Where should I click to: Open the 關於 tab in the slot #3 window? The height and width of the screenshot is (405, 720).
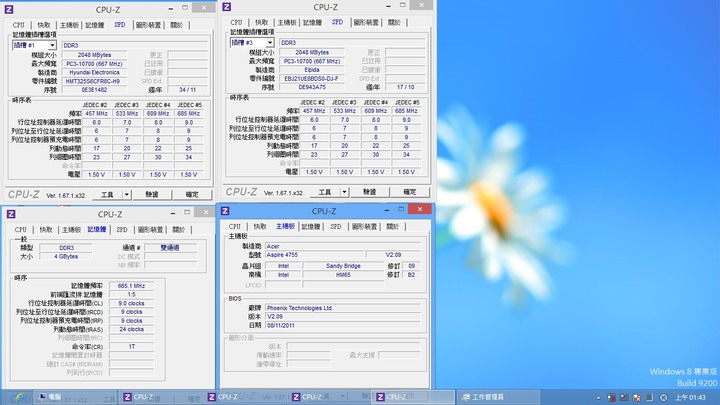[394, 22]
